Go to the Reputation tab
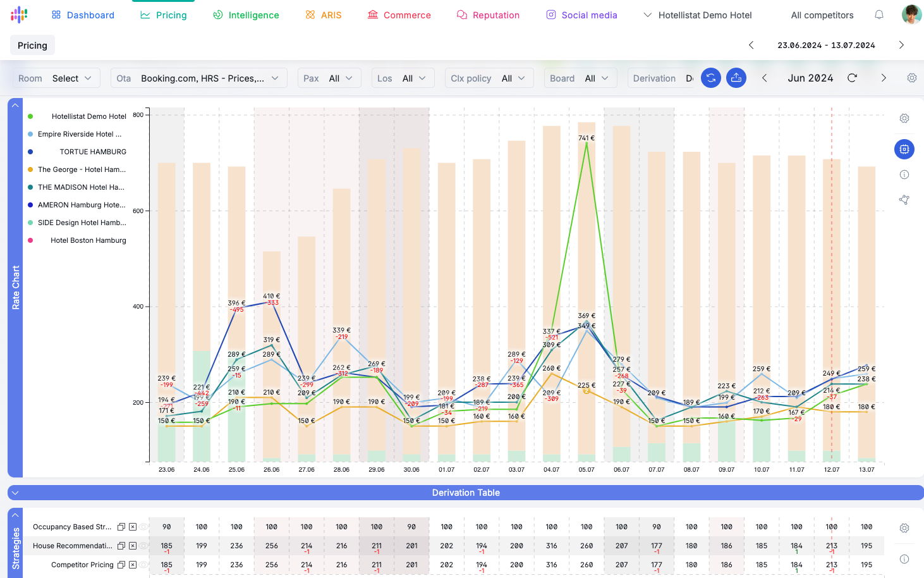This screenshot has width=924, height=578. point(488,15)
